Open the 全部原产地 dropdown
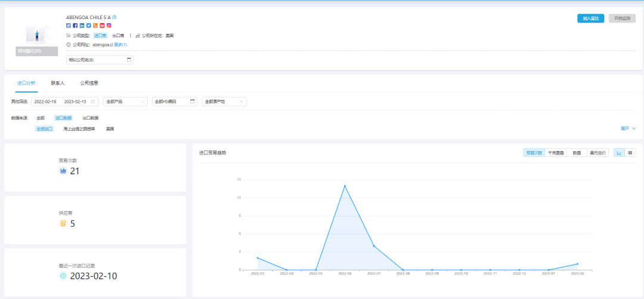The width and height of the screenshot is (644, 299). click(x=224, y=101)
